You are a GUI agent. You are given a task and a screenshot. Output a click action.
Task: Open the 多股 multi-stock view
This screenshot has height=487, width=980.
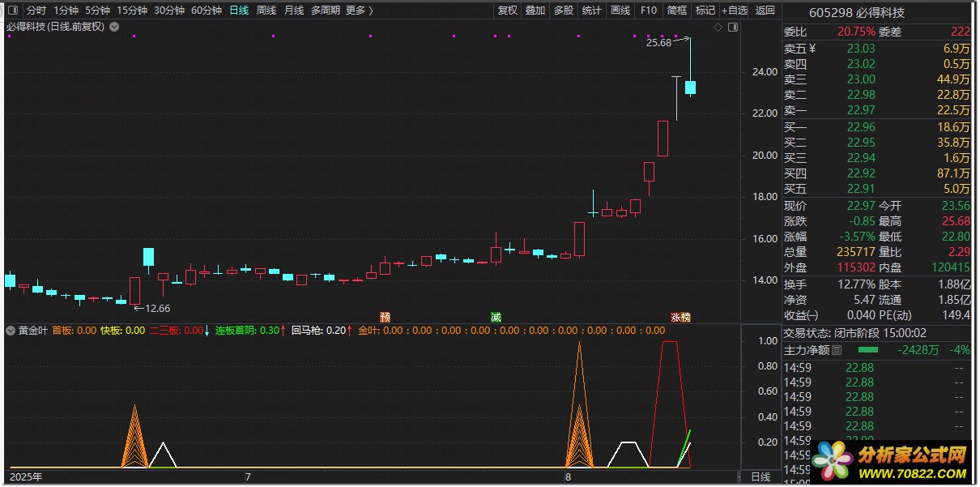point(564,11)
